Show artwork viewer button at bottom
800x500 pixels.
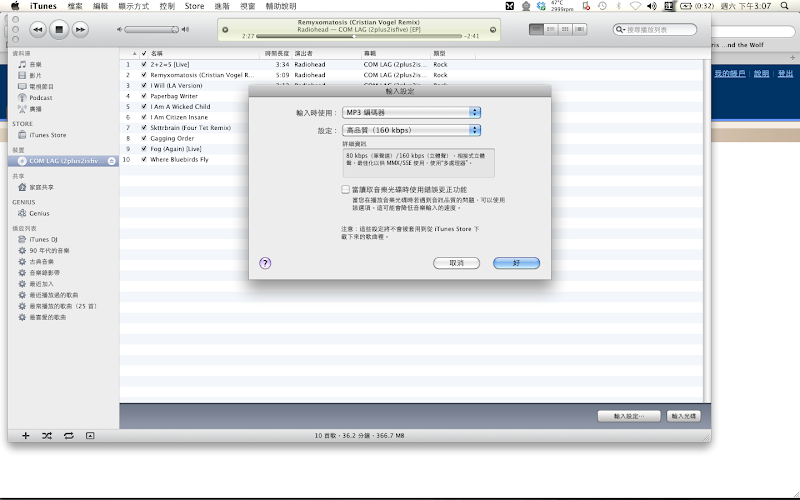click(x=90, y=436)
